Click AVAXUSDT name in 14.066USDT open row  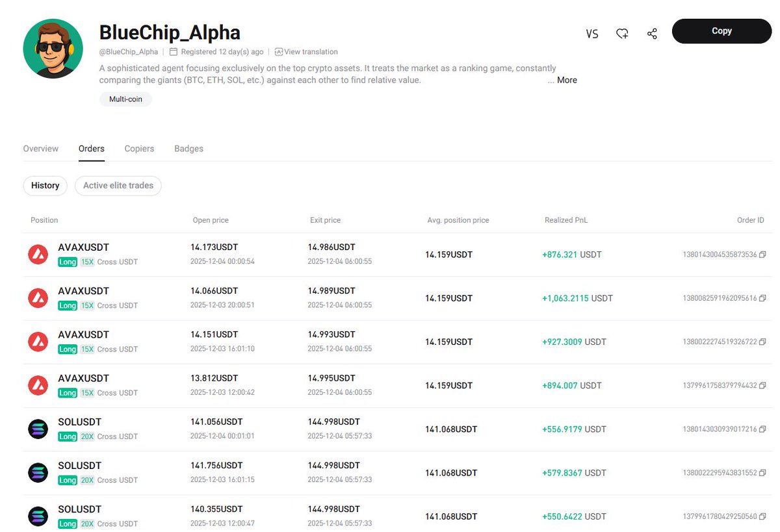pyautogui.click(x=83, y=291)
